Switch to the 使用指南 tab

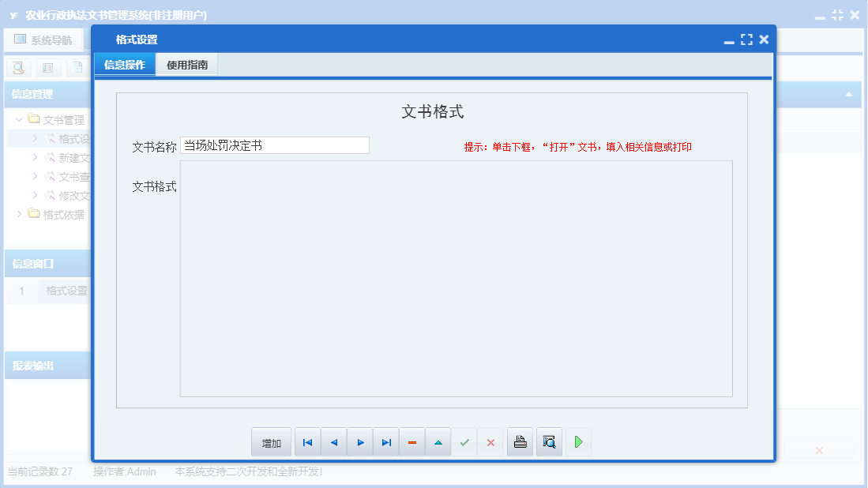click(x=187, y=65)
